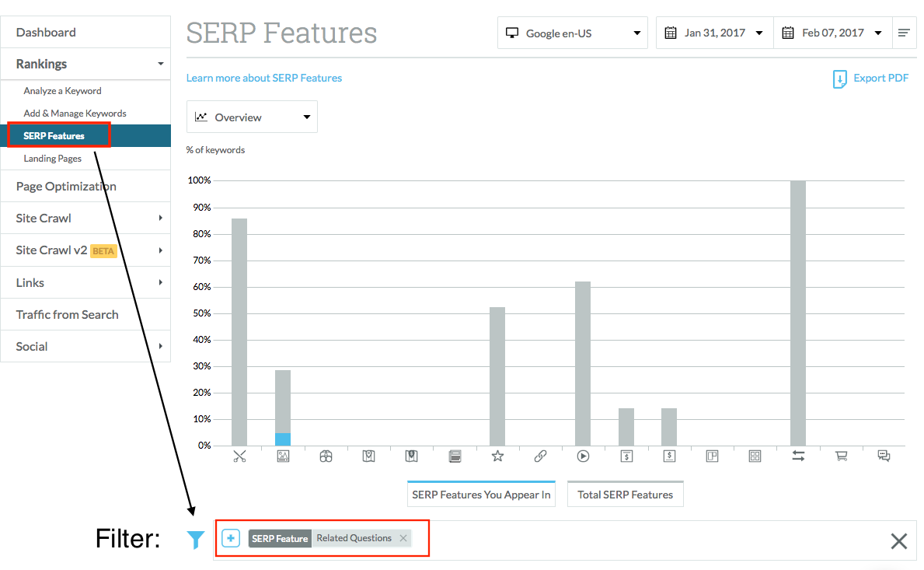Viewport: 924px width, 570px height.
Task: Click the Export PDF link
Action: pos(870,79)
